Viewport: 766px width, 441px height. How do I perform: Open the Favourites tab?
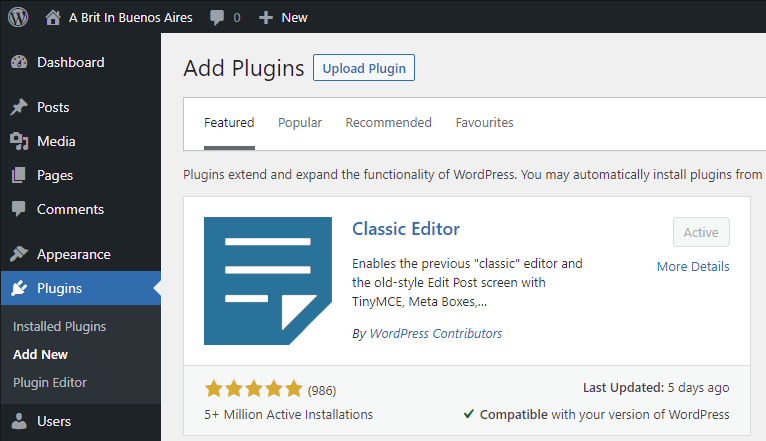pyautogui.click(x=485, y=123)
